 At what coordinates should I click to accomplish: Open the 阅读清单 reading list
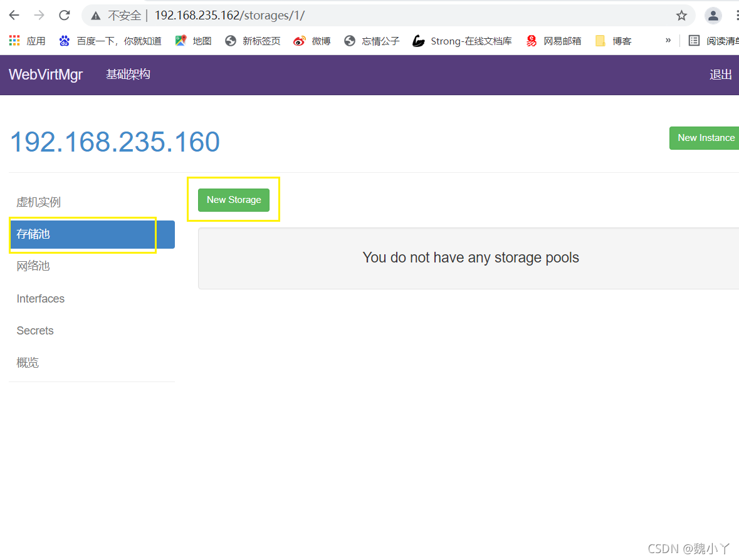tap(714, 41)
